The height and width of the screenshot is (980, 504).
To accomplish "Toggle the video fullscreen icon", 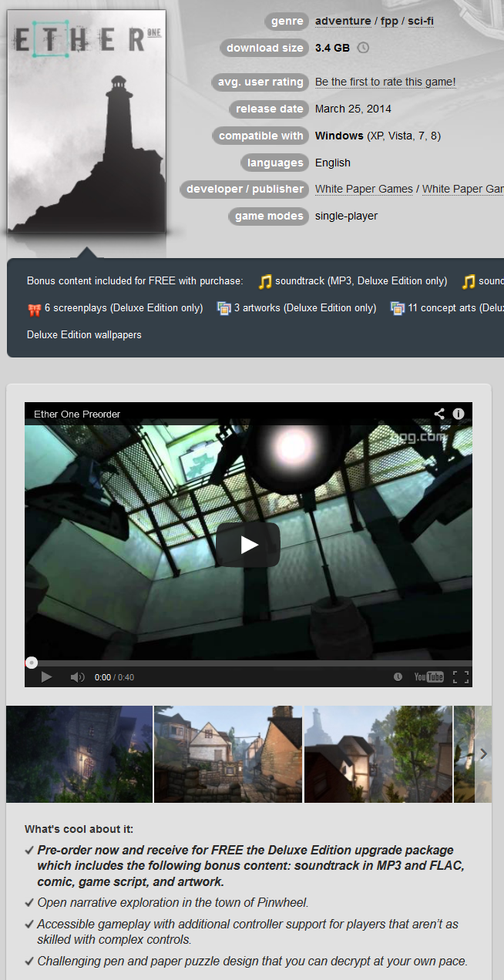I will tap(461, 677).
